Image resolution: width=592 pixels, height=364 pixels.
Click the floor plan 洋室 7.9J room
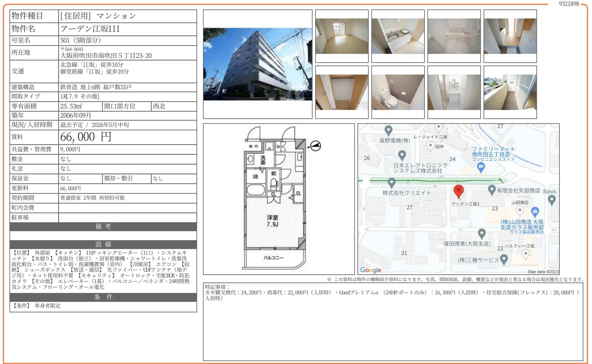point(272,221)
